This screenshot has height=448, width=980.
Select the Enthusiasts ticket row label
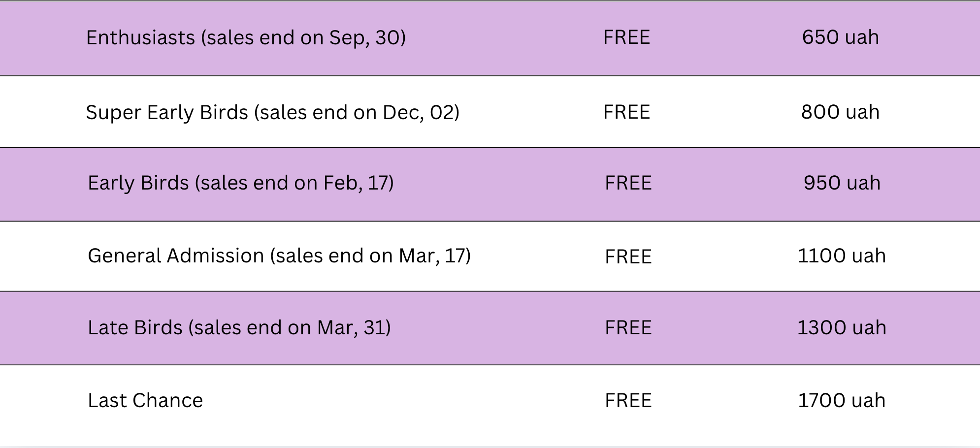point(246,38)
